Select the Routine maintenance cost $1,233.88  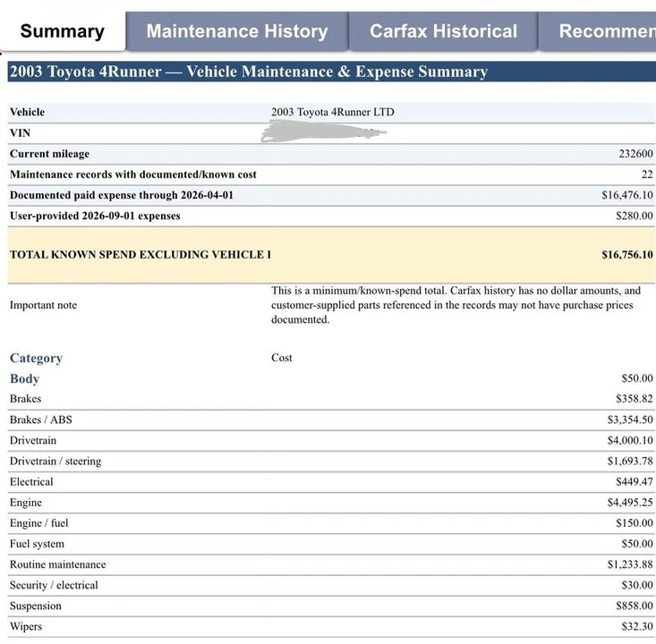(630, 564)
